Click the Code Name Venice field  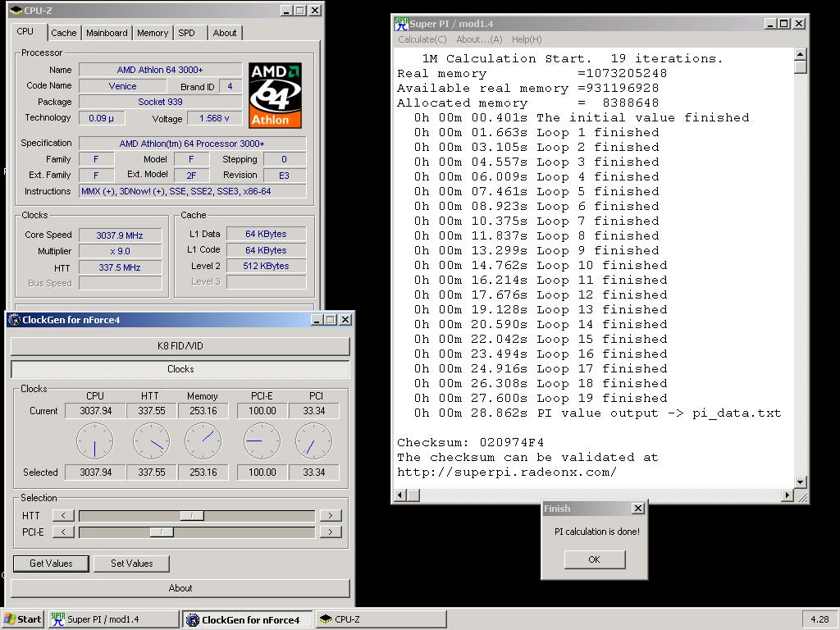tap(123, 86)
